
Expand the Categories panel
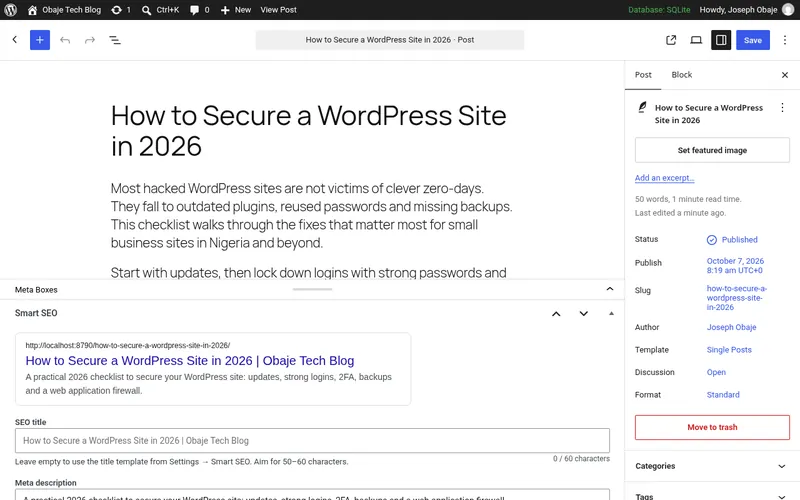click(x=712, y=466)
